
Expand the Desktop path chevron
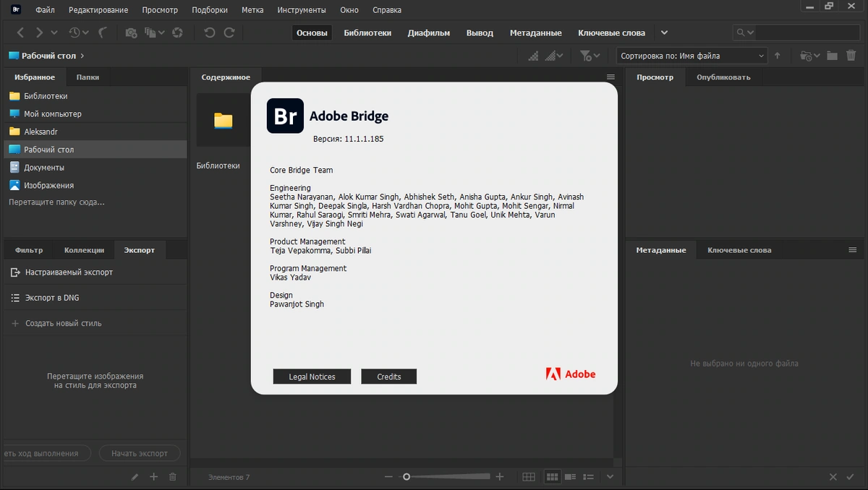pyautogui.click(x=82, y=56)
